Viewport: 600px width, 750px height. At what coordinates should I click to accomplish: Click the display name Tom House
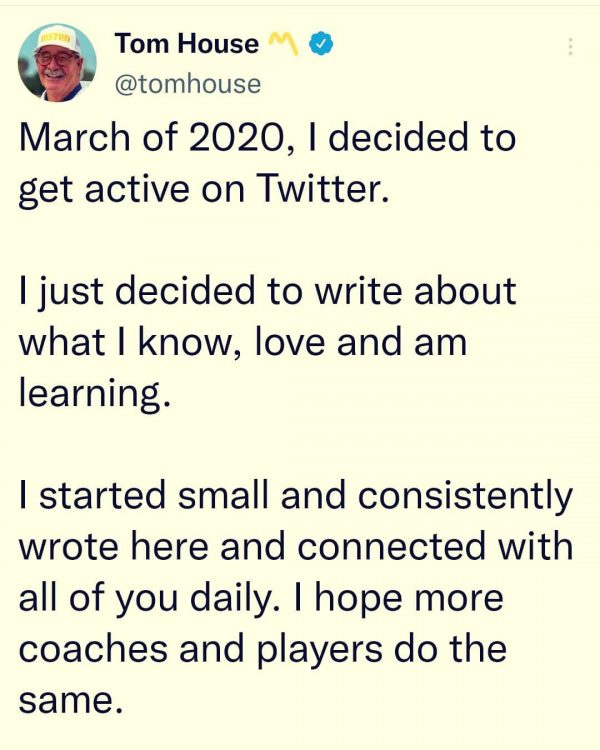(x=187, y=44)
